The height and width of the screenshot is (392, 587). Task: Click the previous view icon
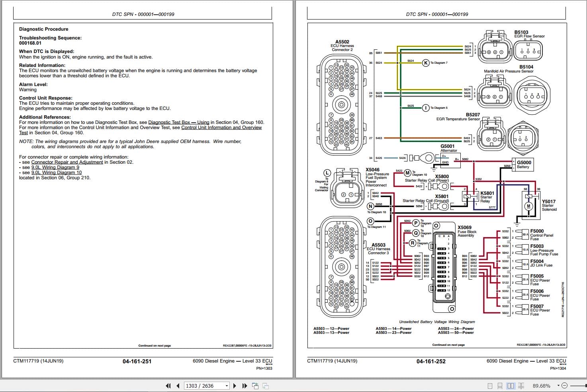(x=255, y=386)
